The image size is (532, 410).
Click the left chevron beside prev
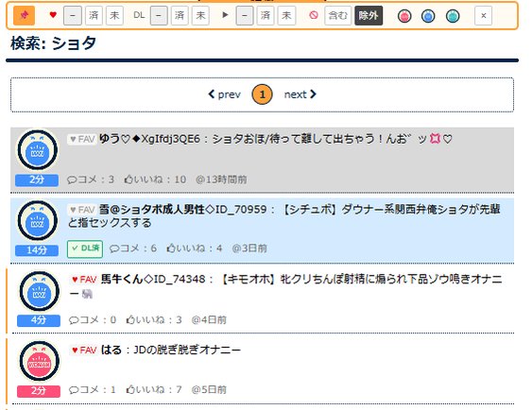pyautogui.click(x=212, y=94)
